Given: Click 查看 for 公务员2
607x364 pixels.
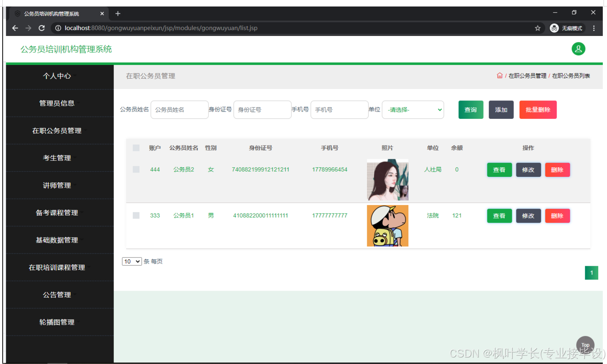Looking at the screenshot, I should 499,170.
